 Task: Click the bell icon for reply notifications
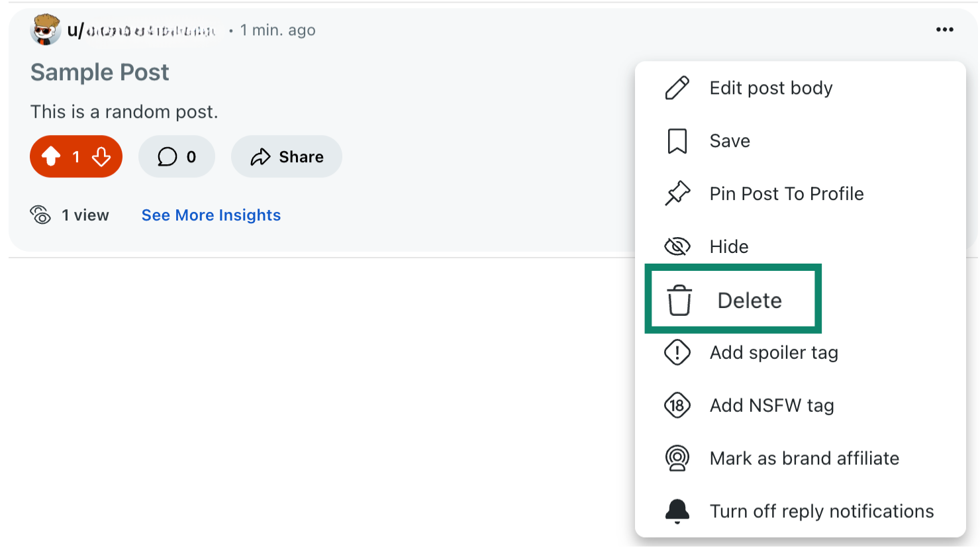point(677,511)
